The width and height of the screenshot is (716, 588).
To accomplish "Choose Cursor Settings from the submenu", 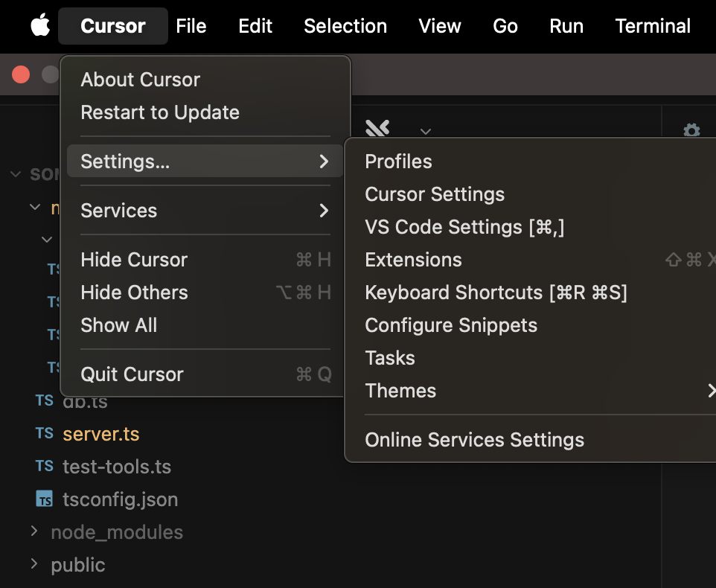I will pyautogui.click(x=434, y=194).
